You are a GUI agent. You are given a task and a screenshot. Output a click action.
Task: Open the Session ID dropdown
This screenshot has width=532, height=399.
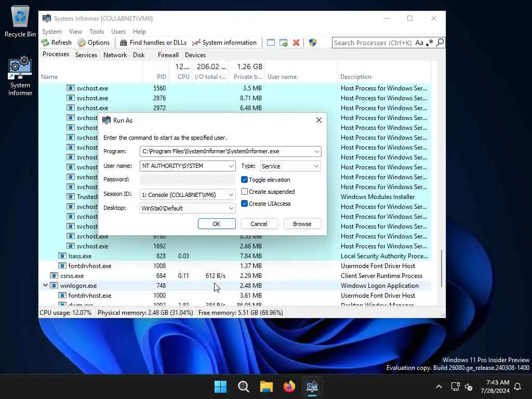tap(187, 195)
